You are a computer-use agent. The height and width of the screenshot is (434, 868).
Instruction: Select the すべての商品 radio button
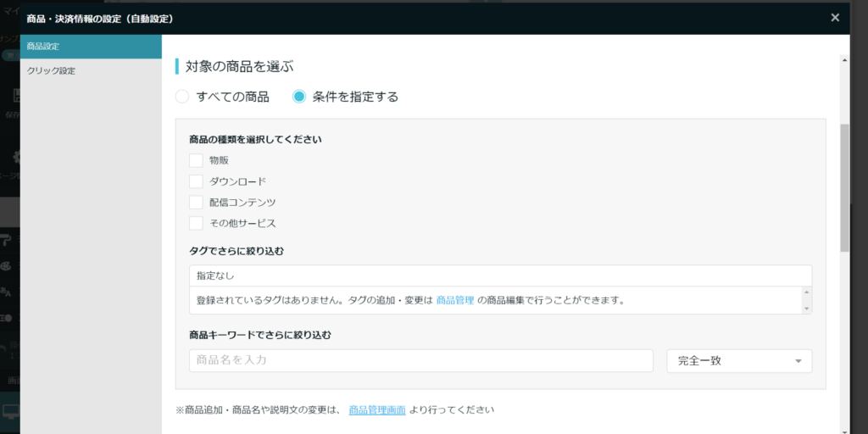pyautogui.click(x=182, y=97)
